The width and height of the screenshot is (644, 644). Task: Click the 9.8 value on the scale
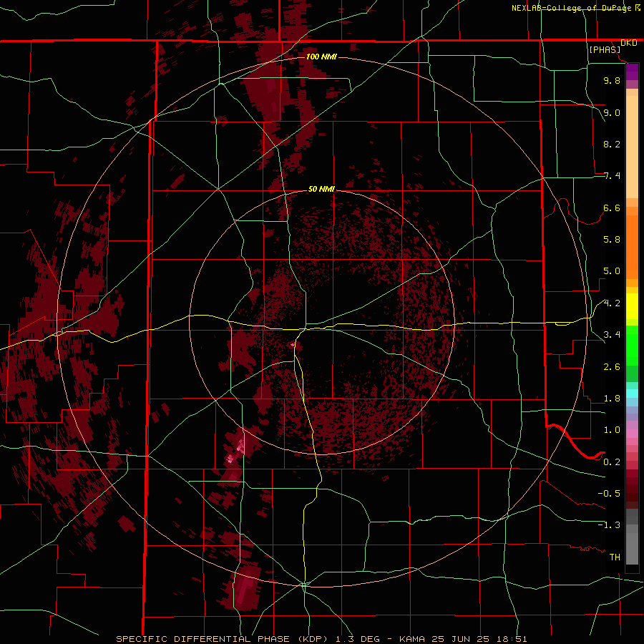(x=612, y=80)
